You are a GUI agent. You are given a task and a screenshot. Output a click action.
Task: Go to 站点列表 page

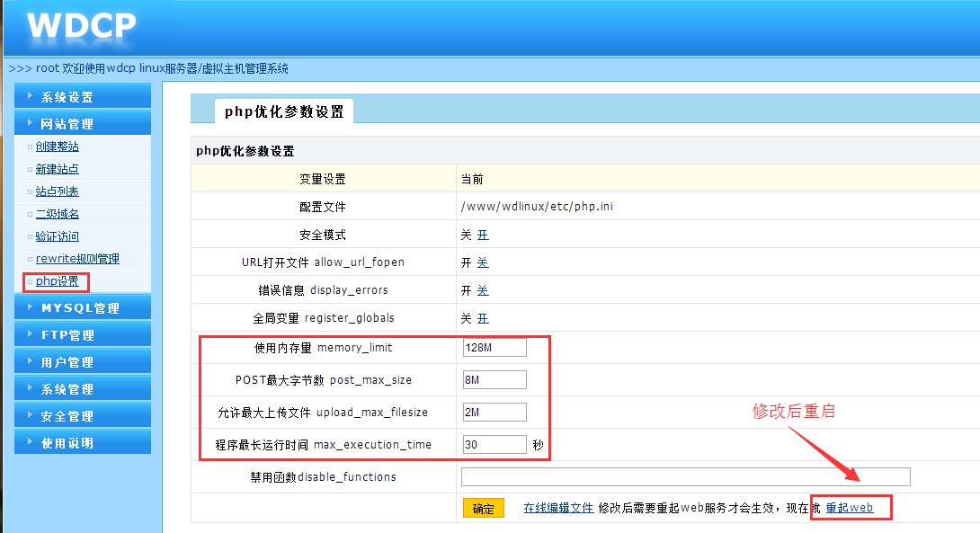[57, 191]
